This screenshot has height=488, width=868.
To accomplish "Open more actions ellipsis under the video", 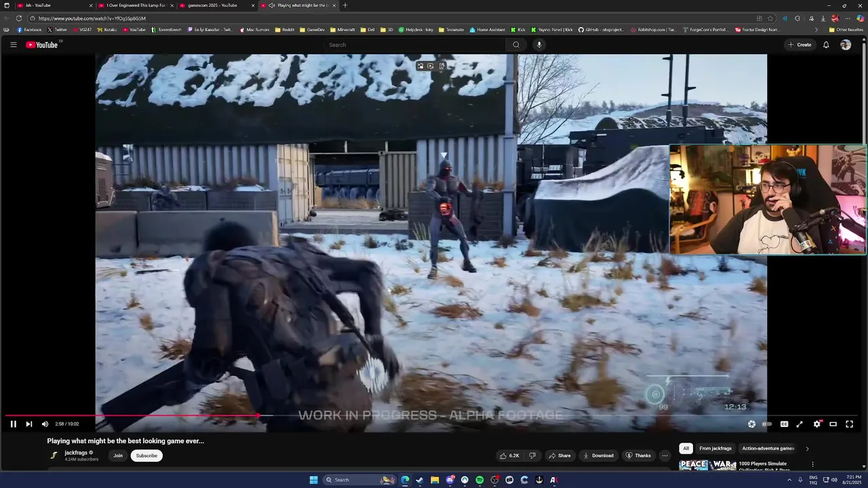I will click(x=665, y=455).
